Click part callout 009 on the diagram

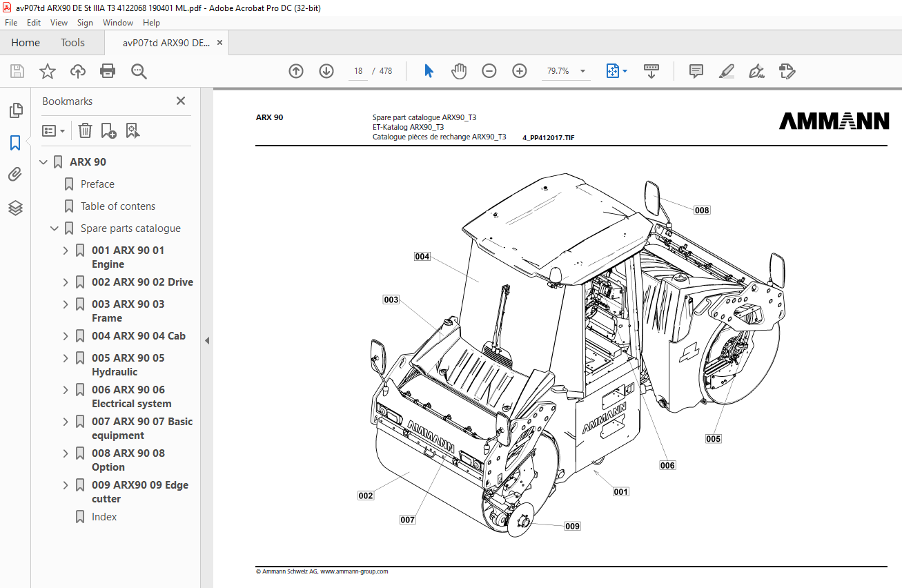pos(572,526)
